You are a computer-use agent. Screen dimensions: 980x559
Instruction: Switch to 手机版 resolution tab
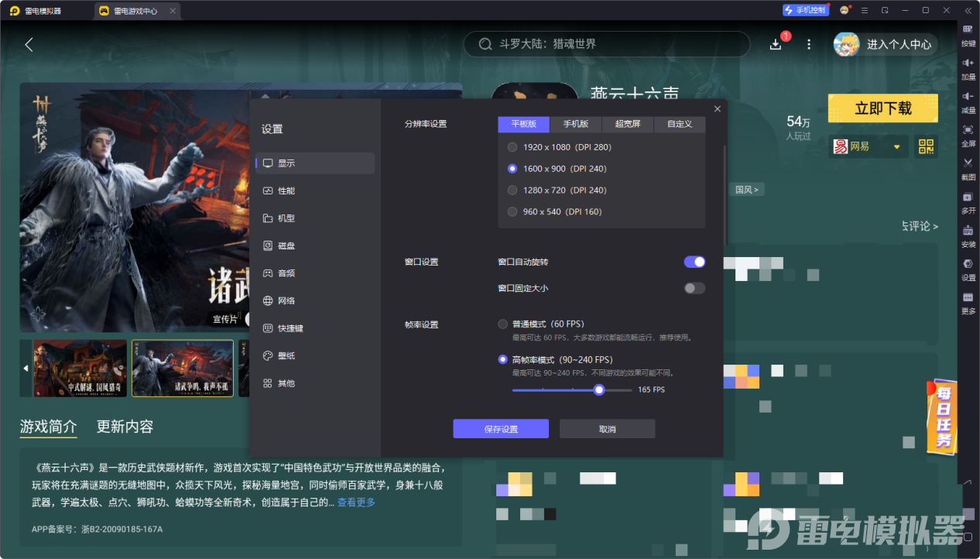pyautogui.click(x=575, y=124)
